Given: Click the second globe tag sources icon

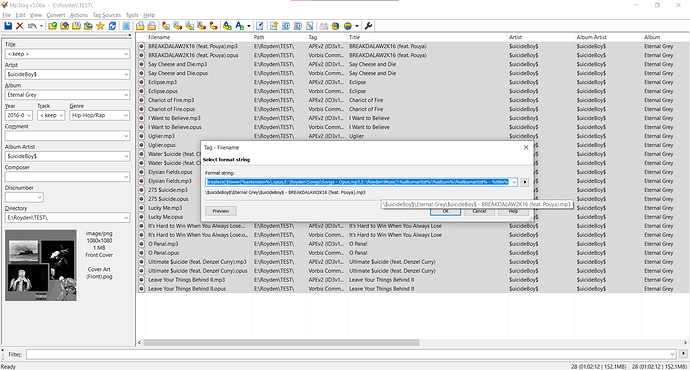Looking at the screenshot, I should pos(348,26).
